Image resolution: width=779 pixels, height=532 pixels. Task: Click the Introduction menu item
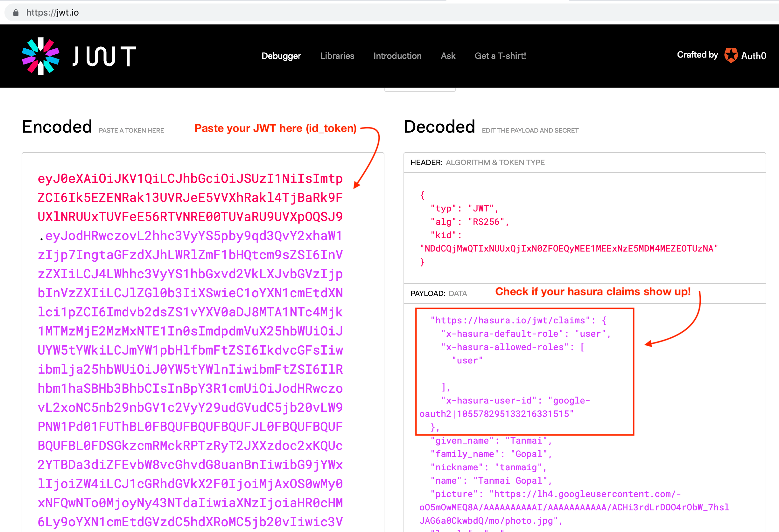[398, 56]
